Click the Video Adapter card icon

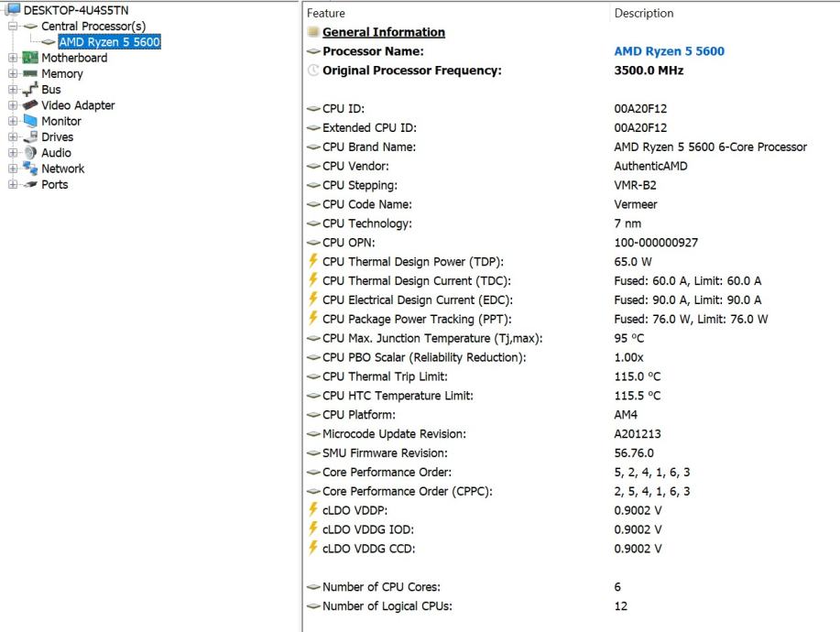(x=29, y=105)
